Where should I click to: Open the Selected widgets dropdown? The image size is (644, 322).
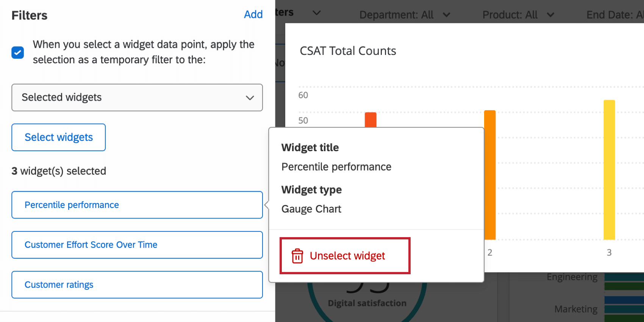point(137,97)
